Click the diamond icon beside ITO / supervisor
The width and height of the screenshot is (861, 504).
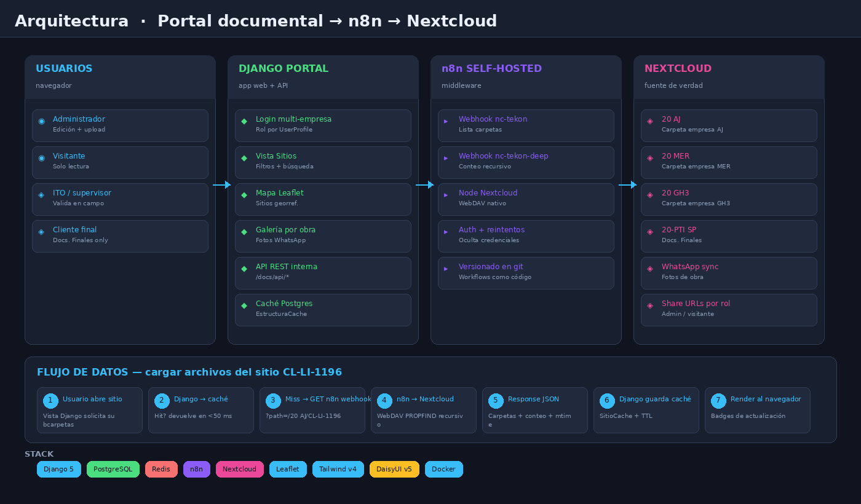pos(41,195)
